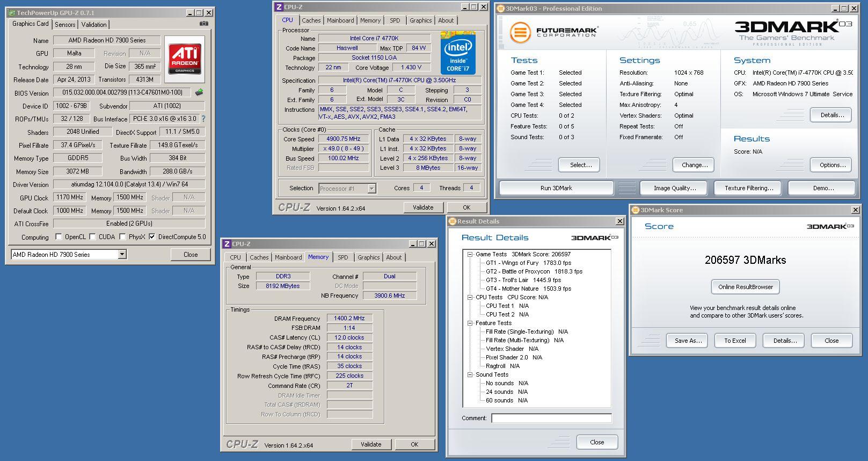Click Save As... in 3DMark Score window
This screenshot has height=461, width=868.
pyautogui.click(x=688, y=341)
